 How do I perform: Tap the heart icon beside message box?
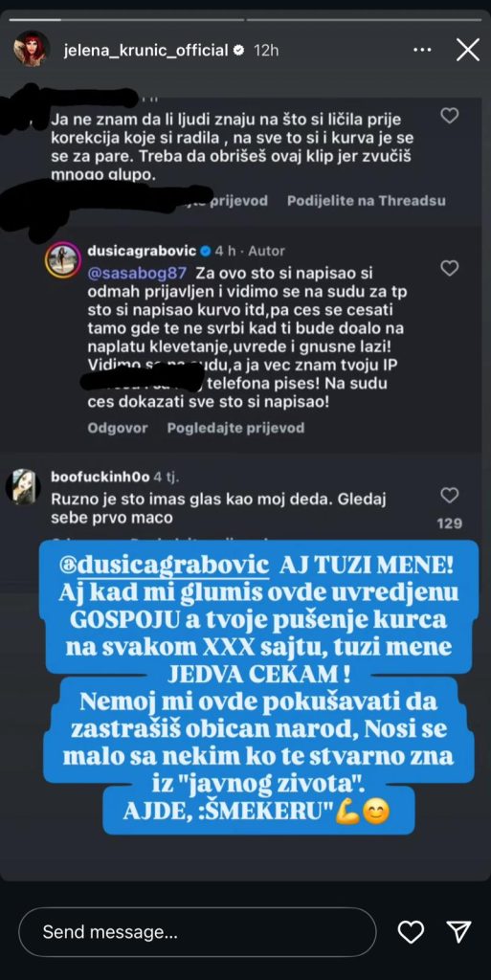411,932
